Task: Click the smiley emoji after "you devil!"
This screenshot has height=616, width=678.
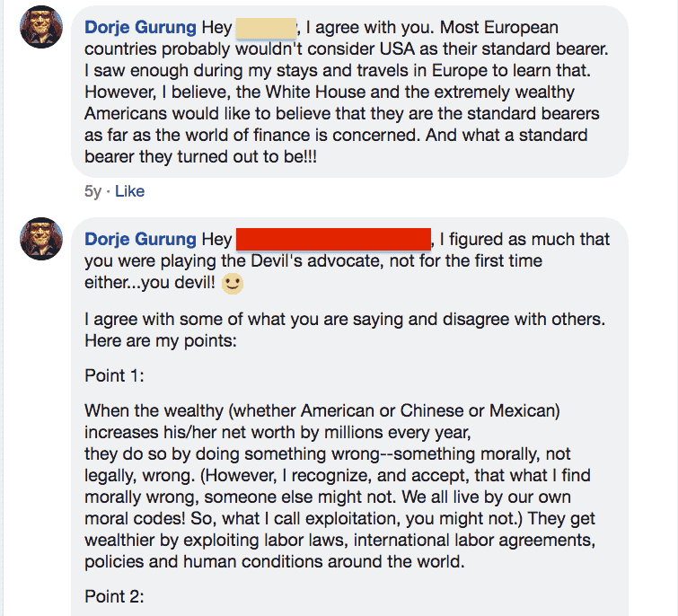Action: 233,284
